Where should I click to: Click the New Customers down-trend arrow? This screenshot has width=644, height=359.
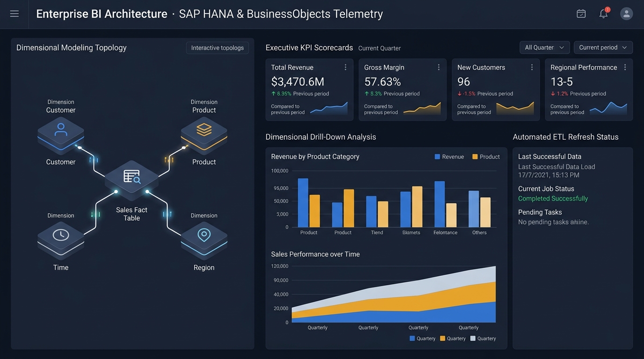tap(460, 93)
